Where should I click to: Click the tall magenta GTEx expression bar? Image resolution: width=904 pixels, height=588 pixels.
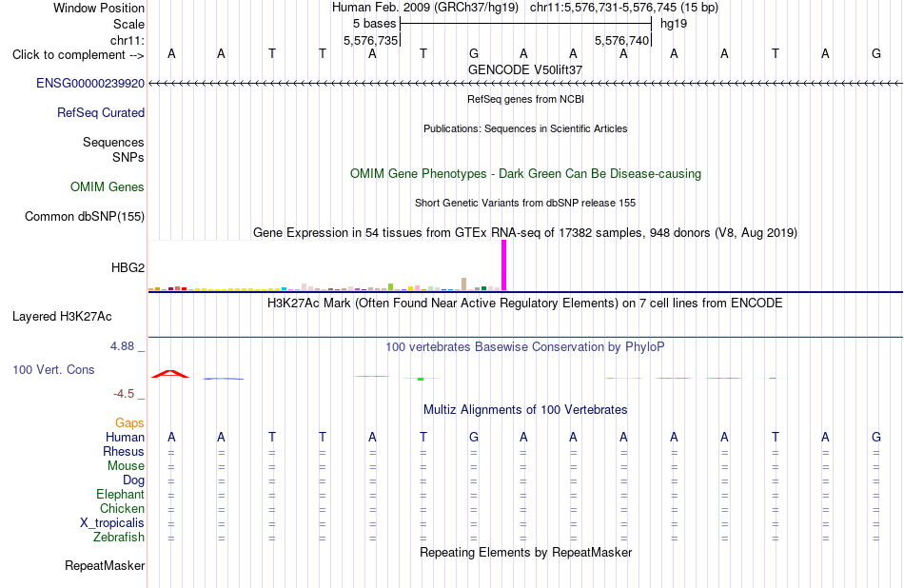coord(504,265)
